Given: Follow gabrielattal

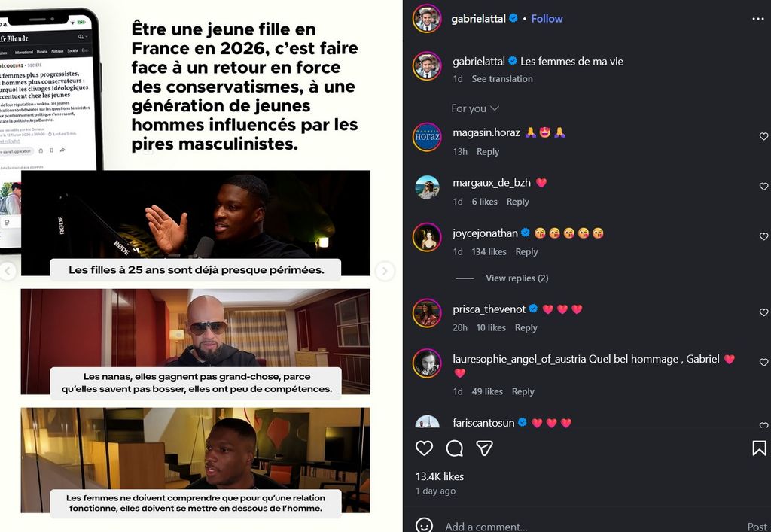Looking at the screenshot, I should point(547,19).
